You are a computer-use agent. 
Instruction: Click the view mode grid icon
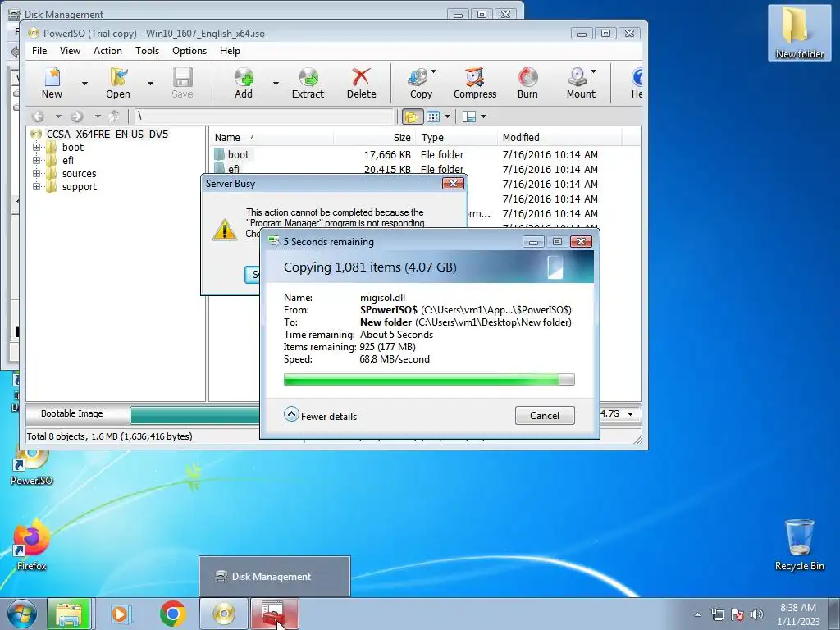pyautogui.click(x=433, y=116)
